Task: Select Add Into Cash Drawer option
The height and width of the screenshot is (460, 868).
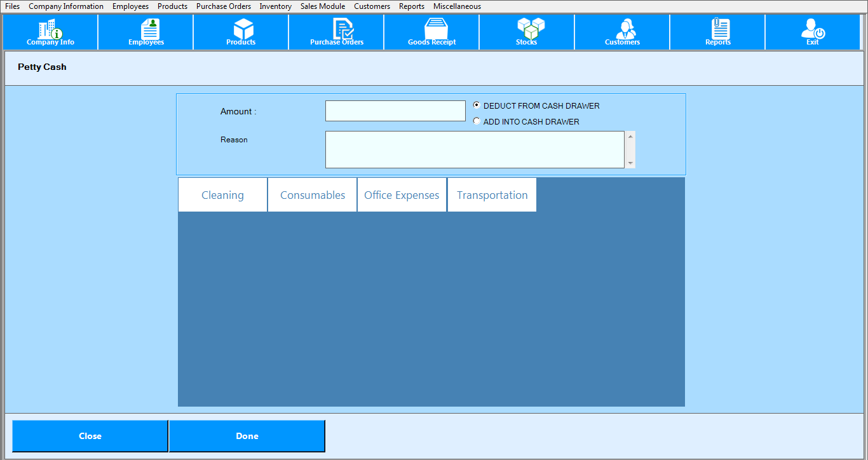Action: pyautogui.click(x=477, y=121)
